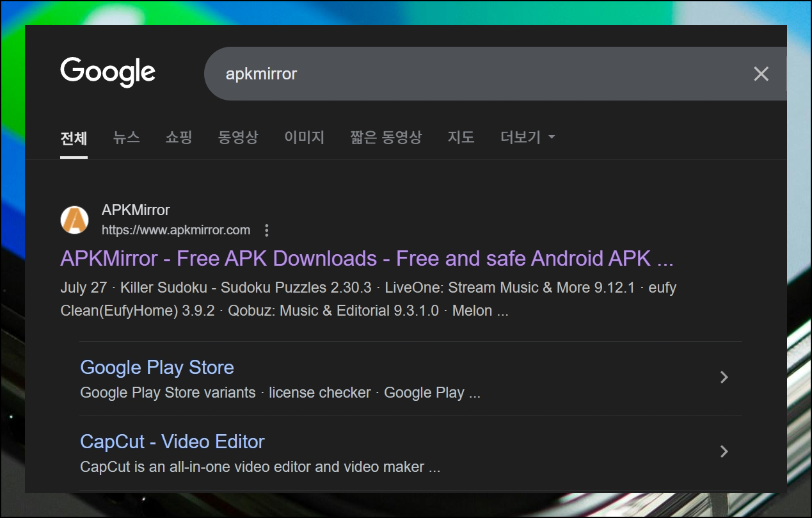Click the APKMirror orange favicon
Viewport: 812px width, 518px height.
point(74,220)
